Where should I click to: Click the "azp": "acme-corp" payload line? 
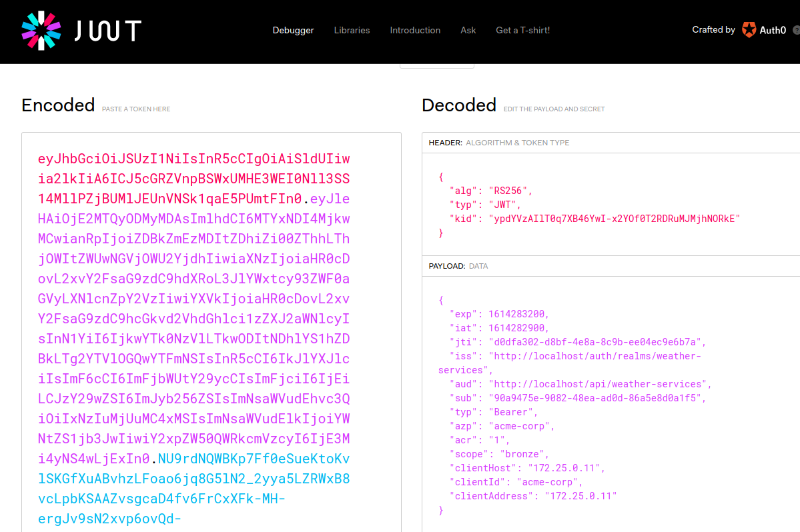pos(502,426)
